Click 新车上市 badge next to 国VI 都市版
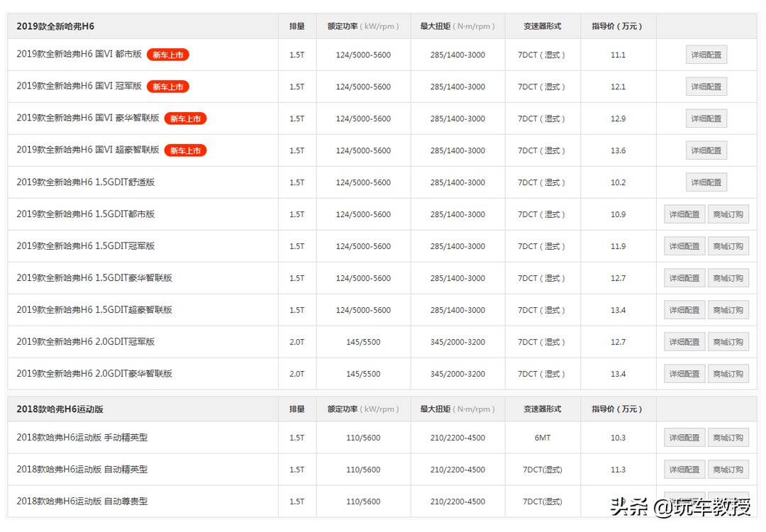The height and width of the screenshot is (532, 766). [x=167, y=54]
